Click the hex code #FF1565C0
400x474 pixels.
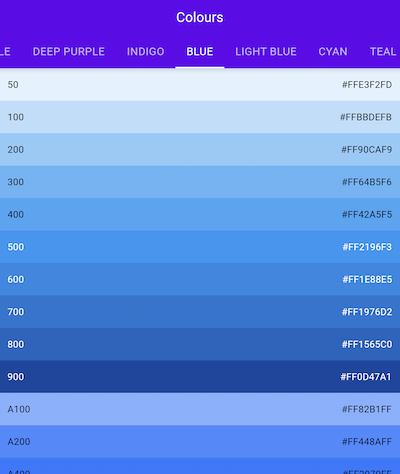coord(367,344)
